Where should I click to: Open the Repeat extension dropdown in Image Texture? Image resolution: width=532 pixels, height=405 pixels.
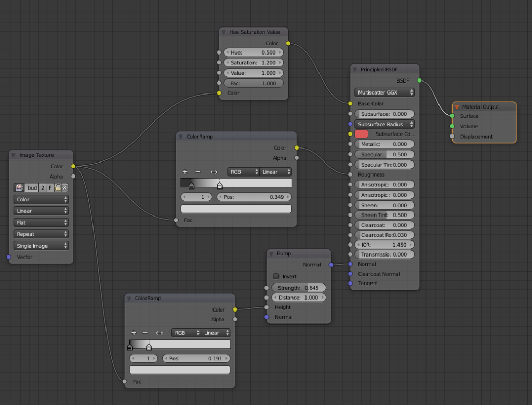click(42, 234)
